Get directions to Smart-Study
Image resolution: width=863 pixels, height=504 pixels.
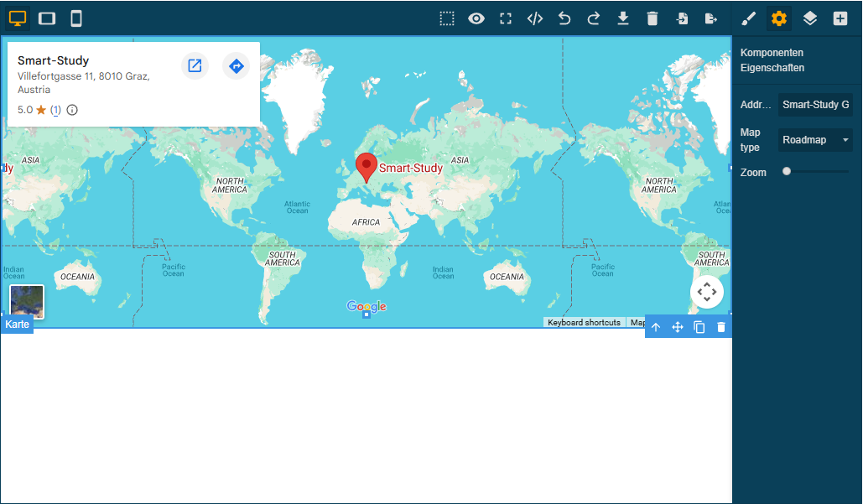click(x=237, y=65)
